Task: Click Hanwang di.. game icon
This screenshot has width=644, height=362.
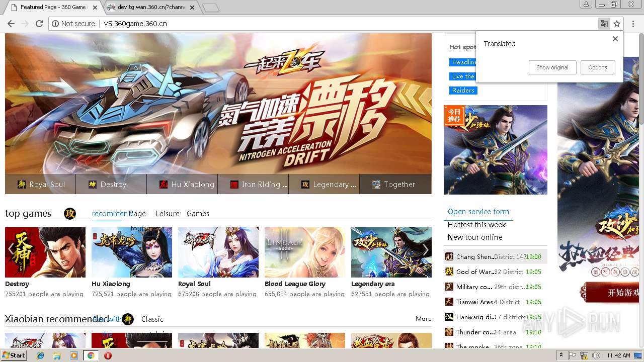Action: point(449,317)
